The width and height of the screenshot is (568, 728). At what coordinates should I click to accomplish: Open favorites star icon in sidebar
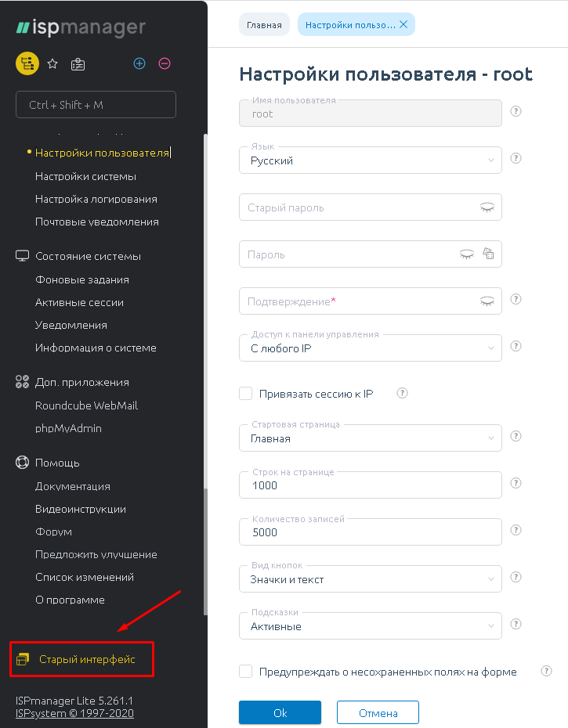52,63
